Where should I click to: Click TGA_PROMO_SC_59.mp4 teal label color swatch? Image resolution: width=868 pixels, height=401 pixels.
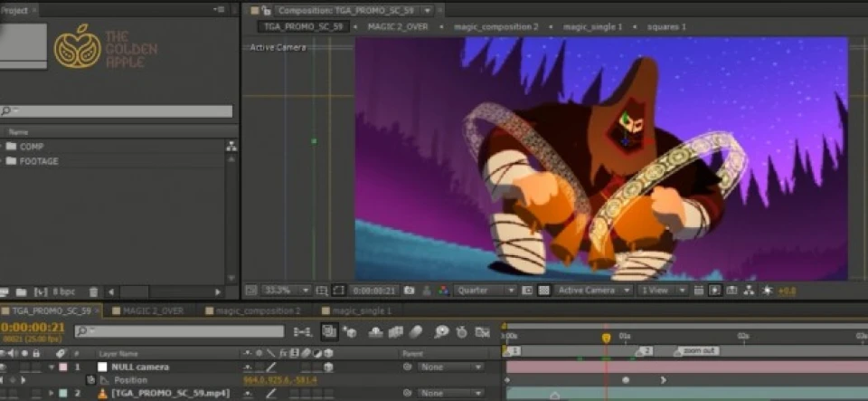(62, 393)
